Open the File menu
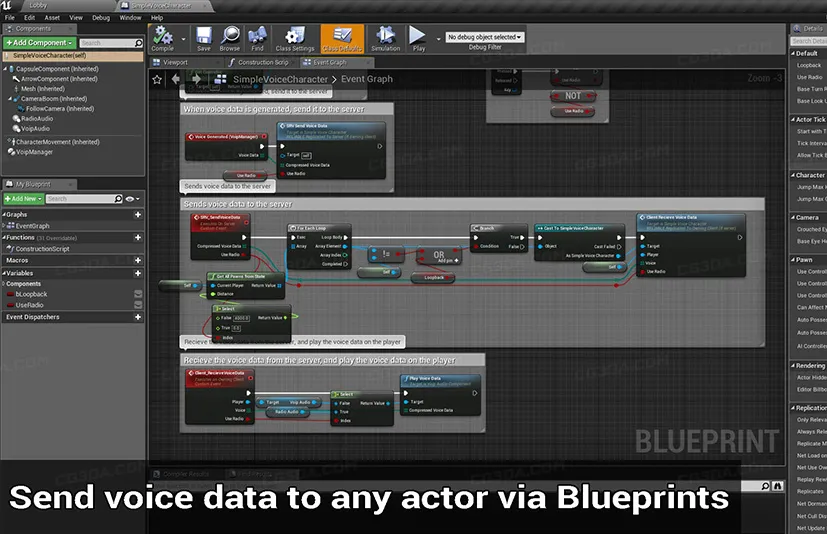Image resolution: width=827 pixels, height=534 pixels. click(x=9, y=17)
